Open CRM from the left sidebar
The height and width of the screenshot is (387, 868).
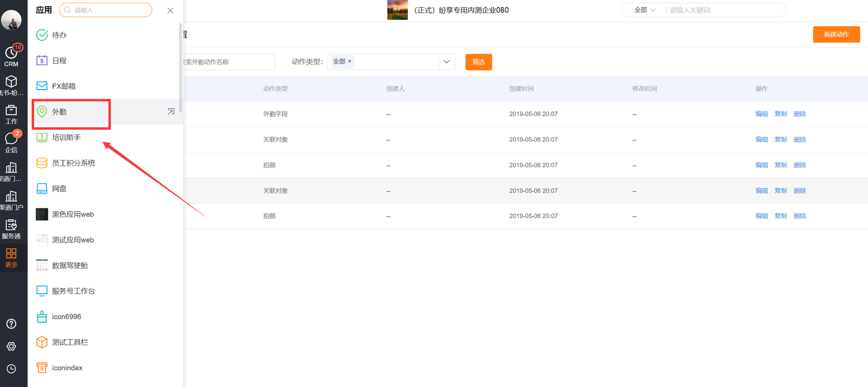[x=11, y=56]
